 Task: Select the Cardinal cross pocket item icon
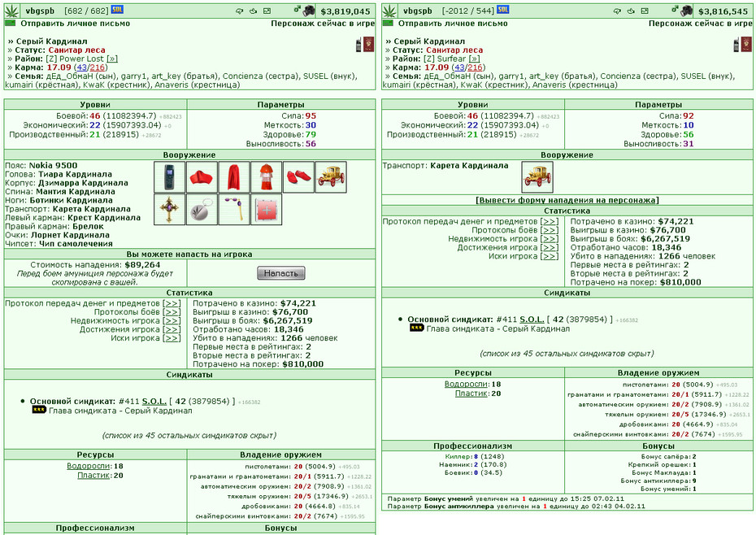[x=169, y=210]
